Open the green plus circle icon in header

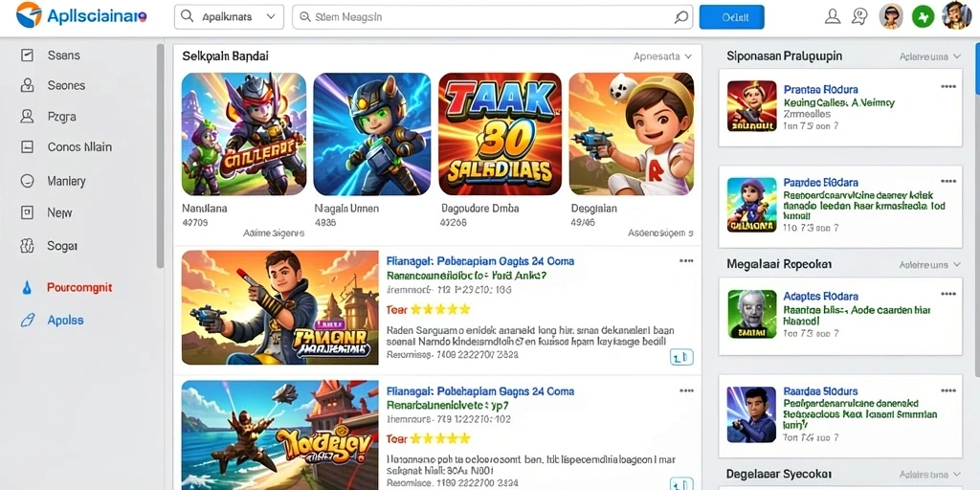pos(923,17)
